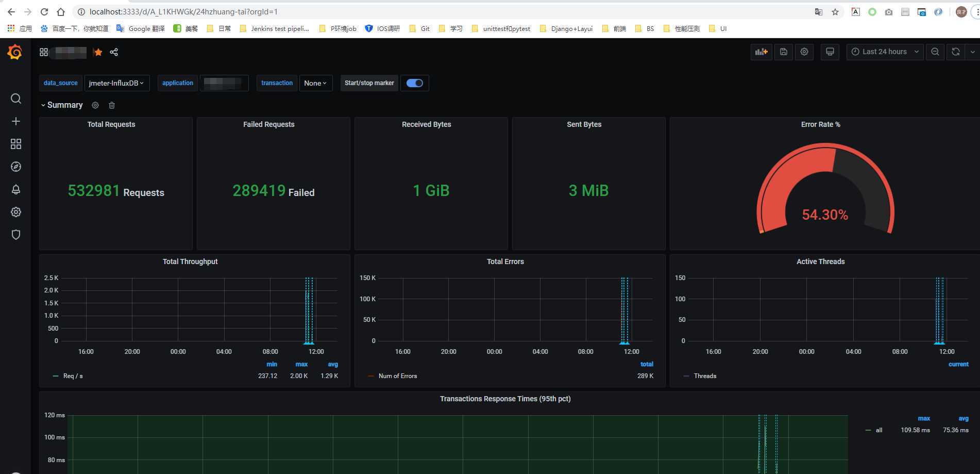980x474 pixels.
Task: Sort Total Errors legend by total
Action: click(x=647, y=364)
